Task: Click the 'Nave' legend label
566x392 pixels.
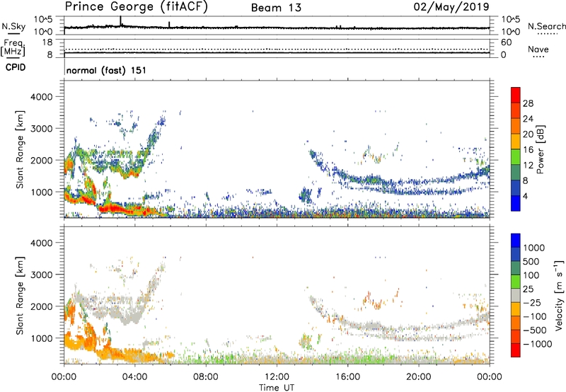Action: [538, 49]
